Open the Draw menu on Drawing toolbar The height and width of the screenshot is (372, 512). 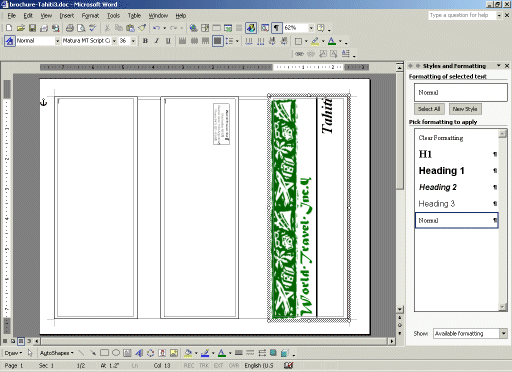click(x=13, y=353)
